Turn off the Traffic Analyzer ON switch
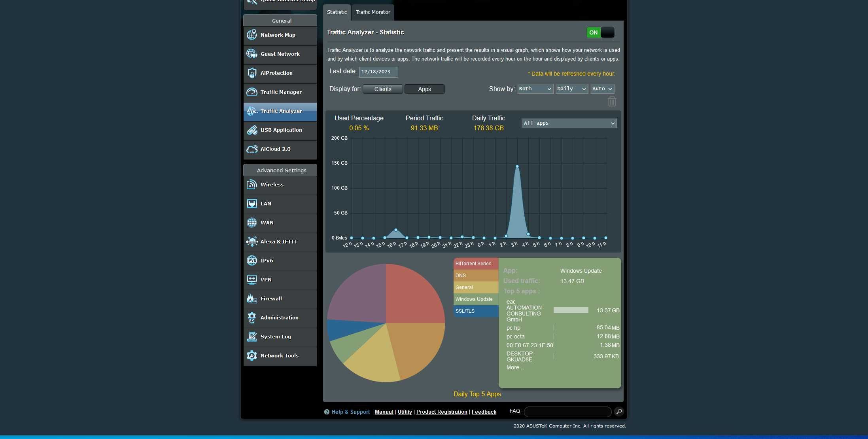 [x=600, y=32]
